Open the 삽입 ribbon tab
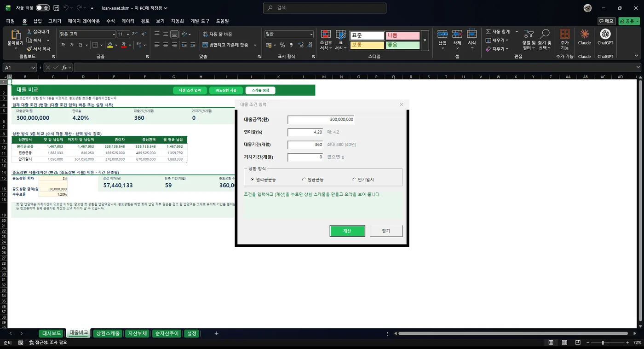This screenshot has width=644, height=349. pyautogui.click(x=37, y=21)
